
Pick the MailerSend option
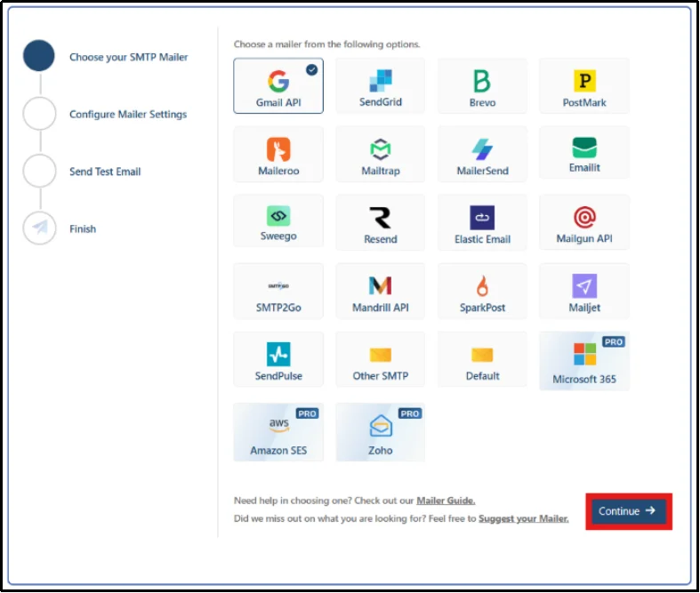482,154
